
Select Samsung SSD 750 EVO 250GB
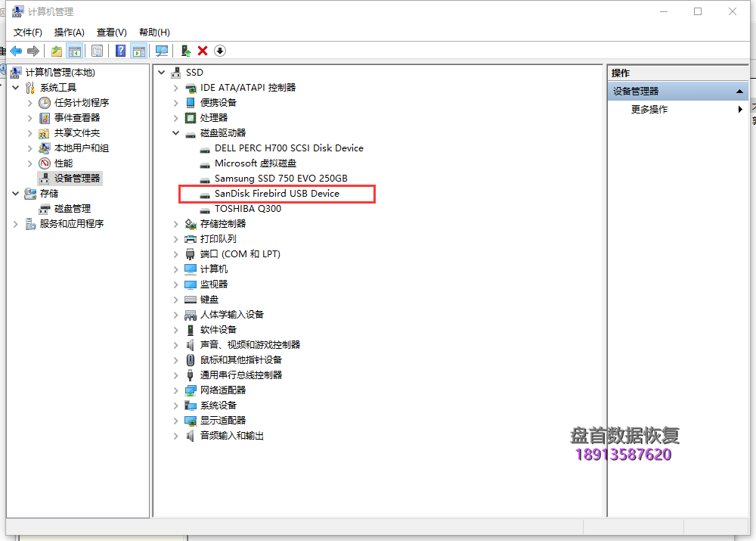281,178
